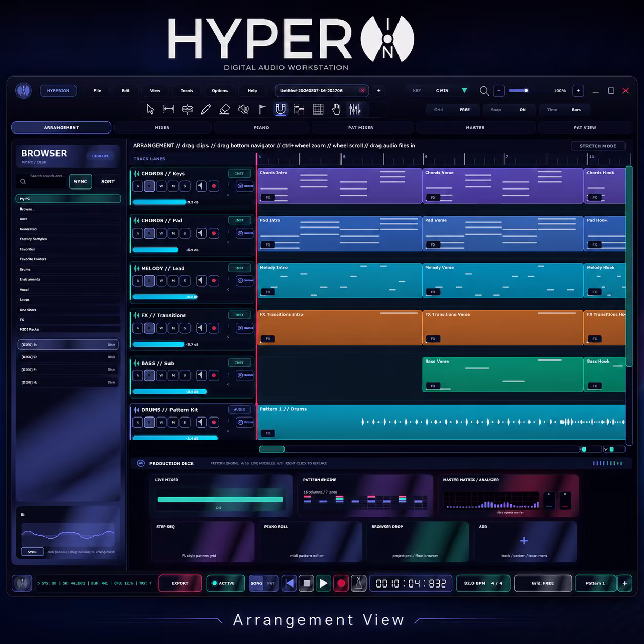Click the plugin icon on BASS // Sub track
The image size is (644, 644).
tap(245, 375)
